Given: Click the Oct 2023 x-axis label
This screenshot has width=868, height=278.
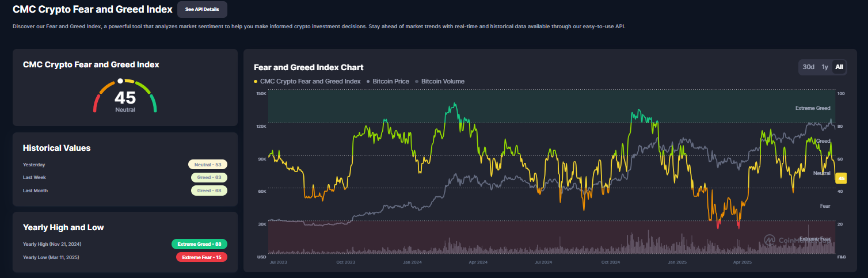Looking at the screenshot, I should pyautogui.click(x=346, y=262).
